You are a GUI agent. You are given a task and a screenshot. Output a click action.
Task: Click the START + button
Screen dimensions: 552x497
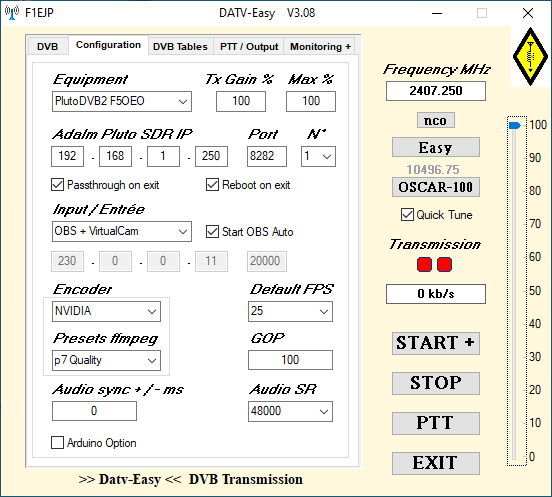pos(436,343)
